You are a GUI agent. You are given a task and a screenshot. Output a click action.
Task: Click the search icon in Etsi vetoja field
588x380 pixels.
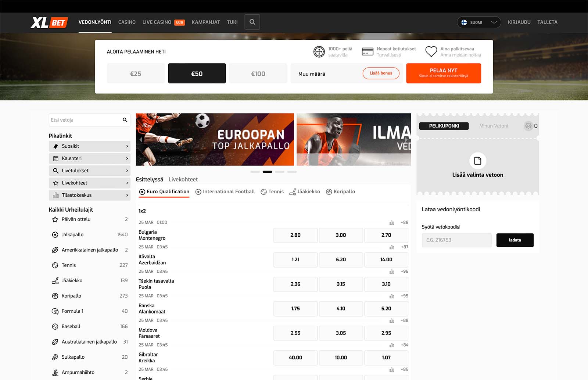tap(125, 120)
